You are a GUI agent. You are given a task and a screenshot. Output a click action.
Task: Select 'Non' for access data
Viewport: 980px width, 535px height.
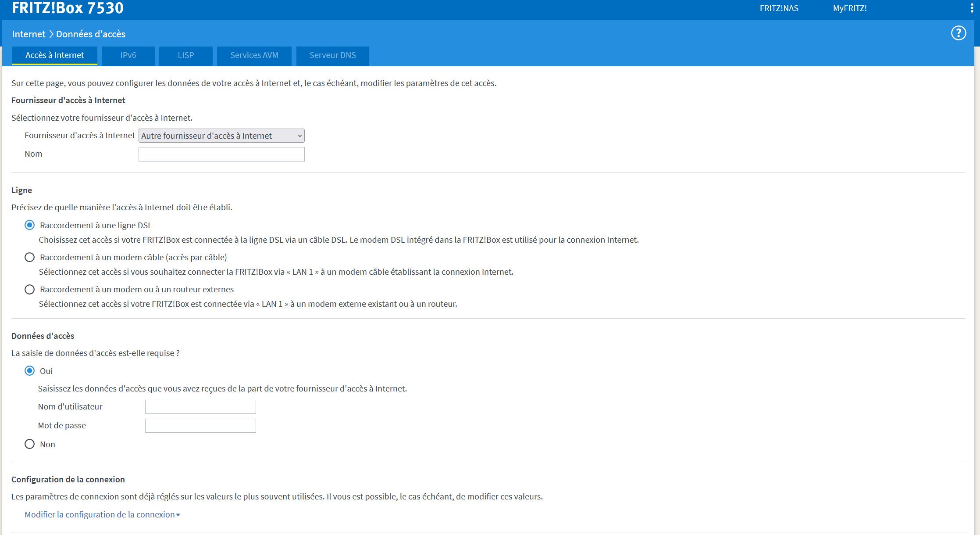pyautogui.click(x=29, y=444)
